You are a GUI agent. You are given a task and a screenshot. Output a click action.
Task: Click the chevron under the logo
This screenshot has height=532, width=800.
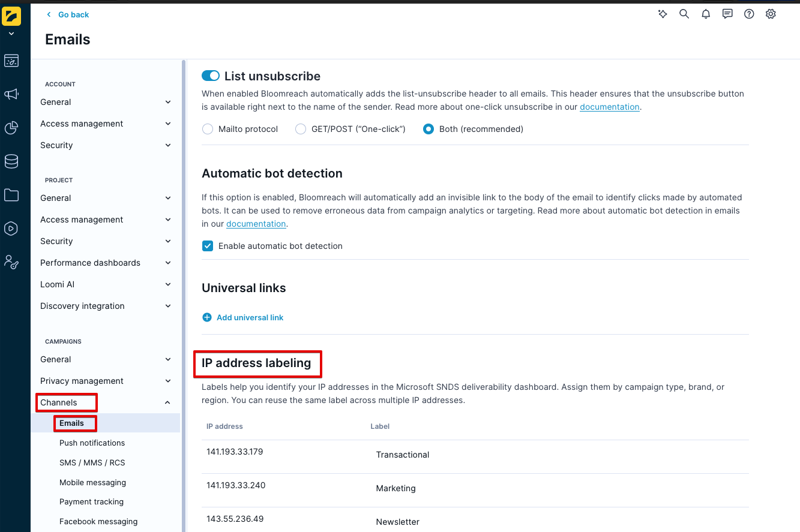click(x=11, y=34)
